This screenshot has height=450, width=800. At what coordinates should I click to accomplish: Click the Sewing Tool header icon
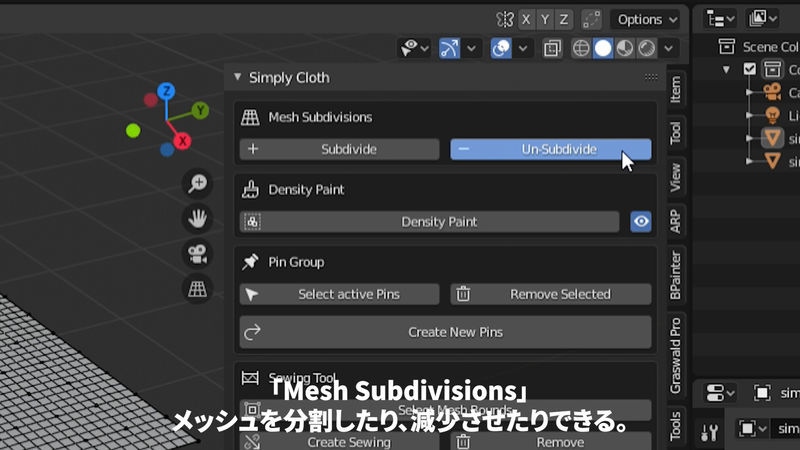tap(250, 378)
